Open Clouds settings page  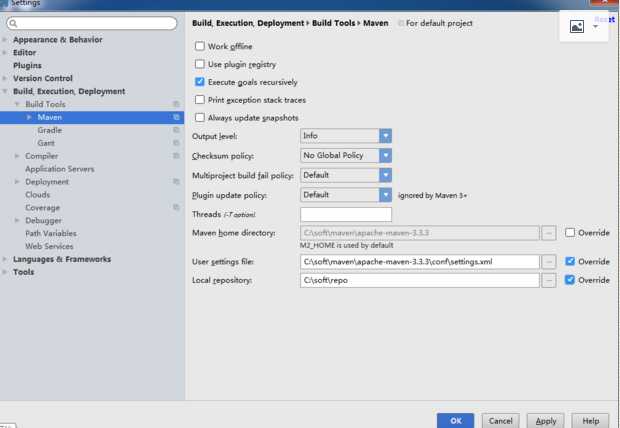tap(38, 195)
